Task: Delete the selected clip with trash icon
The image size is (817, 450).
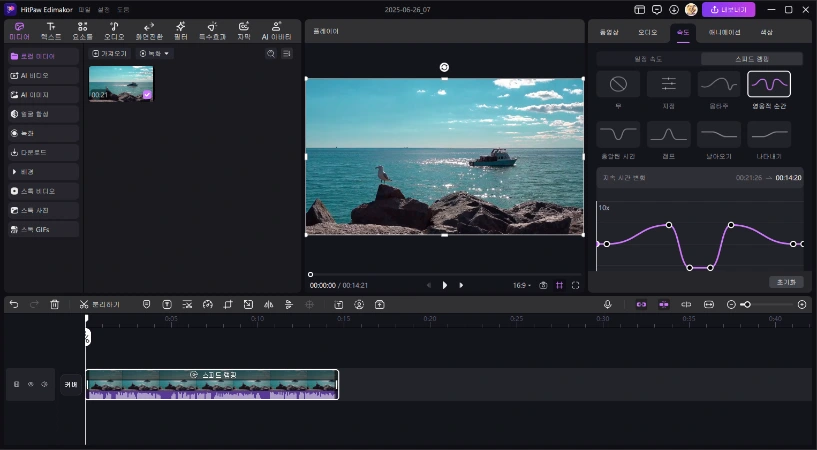Action: [x=54, y=305]
